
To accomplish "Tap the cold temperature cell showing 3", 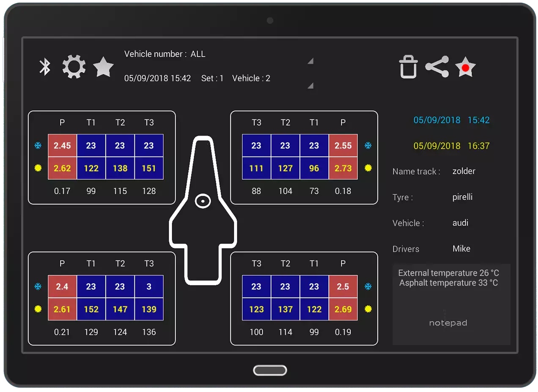I will [x=149, y=287].
